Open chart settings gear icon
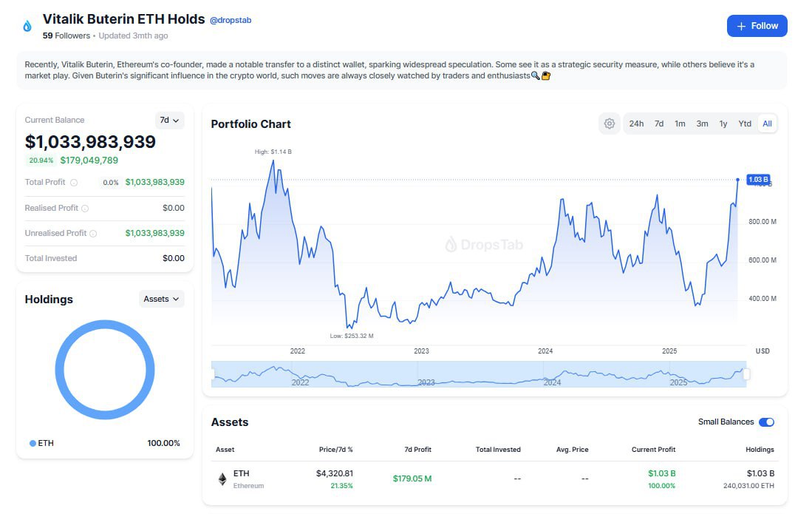The image size is (812, 514). click(x=610, y=124)
